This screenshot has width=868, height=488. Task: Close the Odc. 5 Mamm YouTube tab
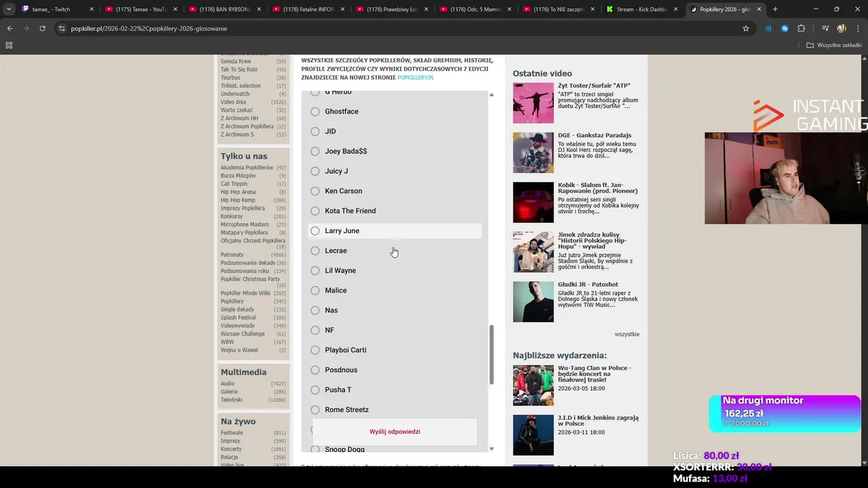click(x=509, y=9)
